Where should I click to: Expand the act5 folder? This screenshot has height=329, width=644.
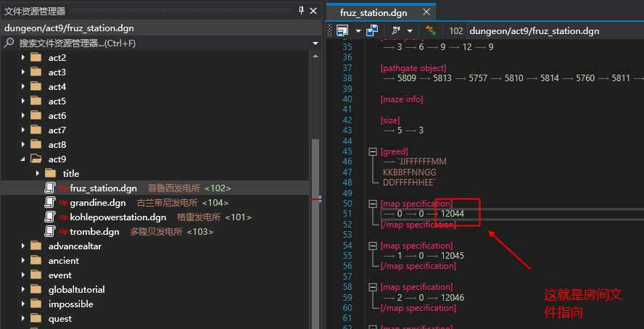pyautogui.click(x=22, y=101)
